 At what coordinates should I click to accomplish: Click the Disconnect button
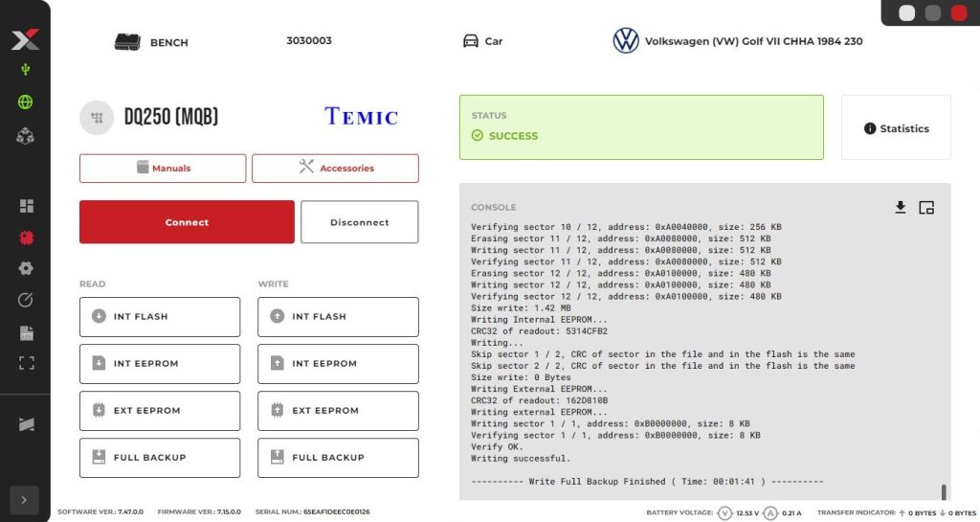coord(360,222)
